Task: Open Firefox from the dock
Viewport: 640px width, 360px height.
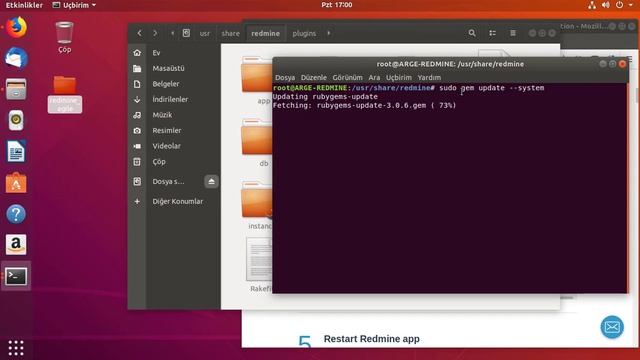Action: (x=16, y=28)
